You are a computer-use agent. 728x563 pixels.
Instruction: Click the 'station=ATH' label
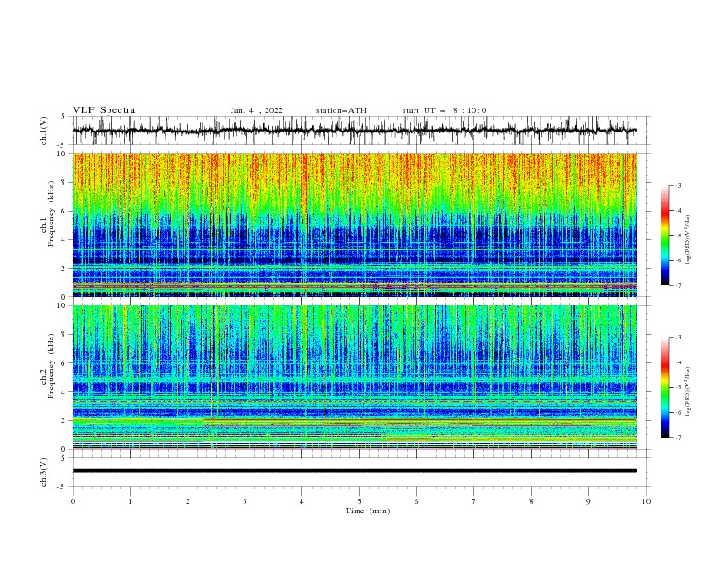(x=341, y=110)
